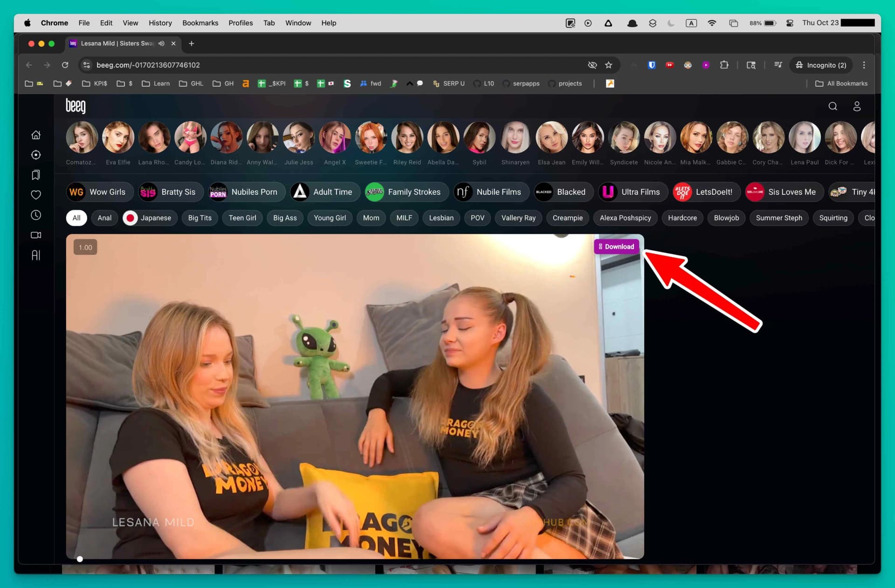Select the Home icon in the left sidebar
Viewport: 895px width, 588px height.
(x=36, y=135)
